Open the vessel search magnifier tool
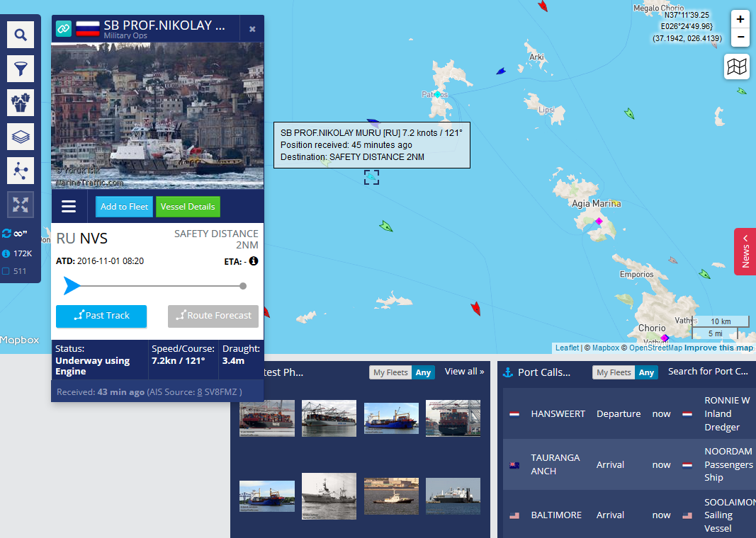Screen dimensions: 756x538 [20, 35]
